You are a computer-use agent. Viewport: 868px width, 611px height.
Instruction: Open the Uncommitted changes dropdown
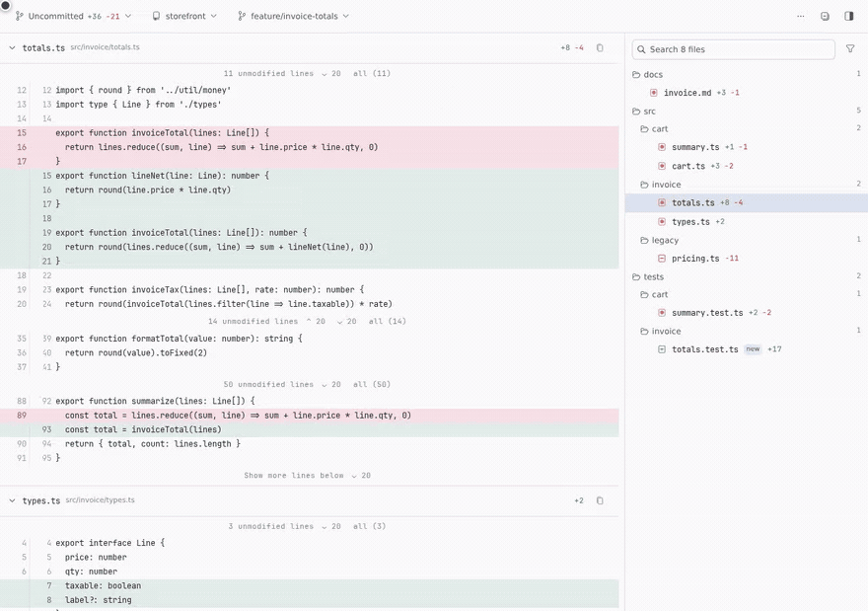74,16
